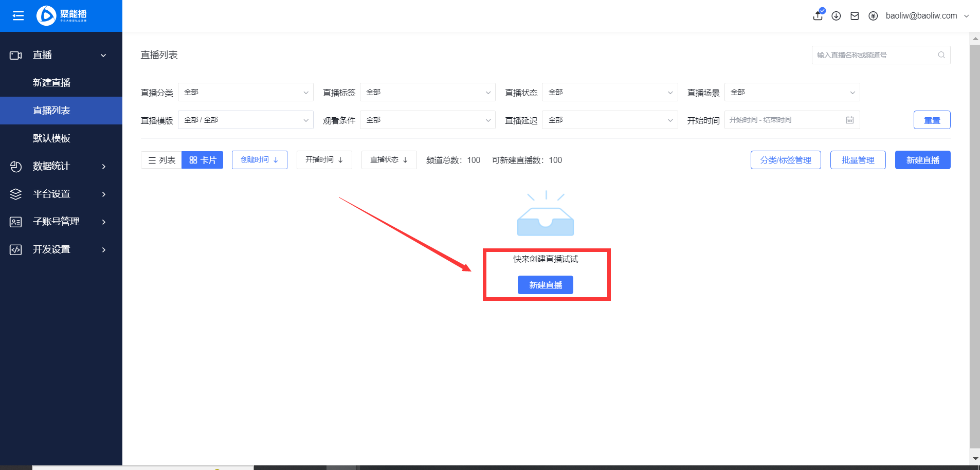Screen dimensions: 980x470
Task: Expand the 开发设置 menu
Action: [61, 249]
